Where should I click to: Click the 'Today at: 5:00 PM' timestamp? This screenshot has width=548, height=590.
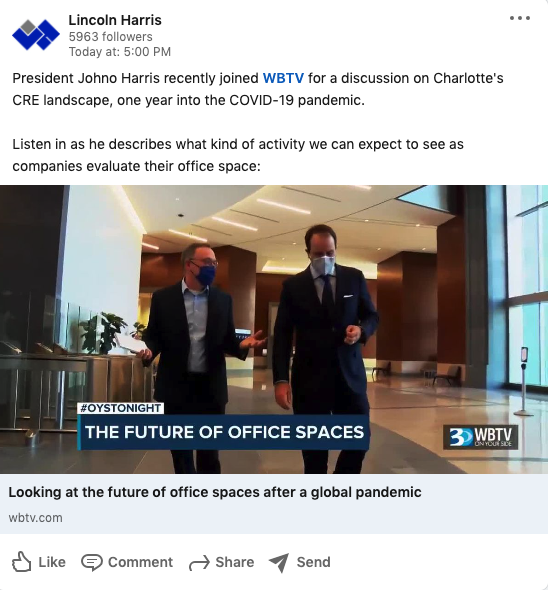pyautogui.click(x=120, y=52)
